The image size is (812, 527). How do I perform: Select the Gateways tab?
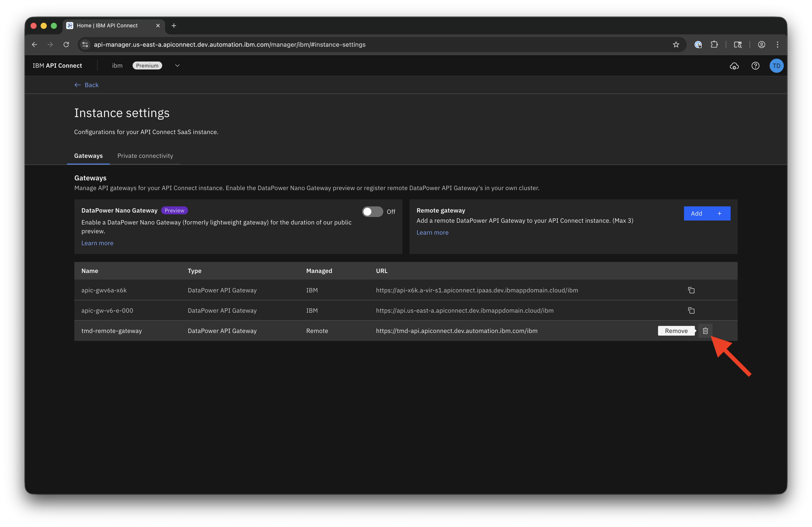pos(88,156)
